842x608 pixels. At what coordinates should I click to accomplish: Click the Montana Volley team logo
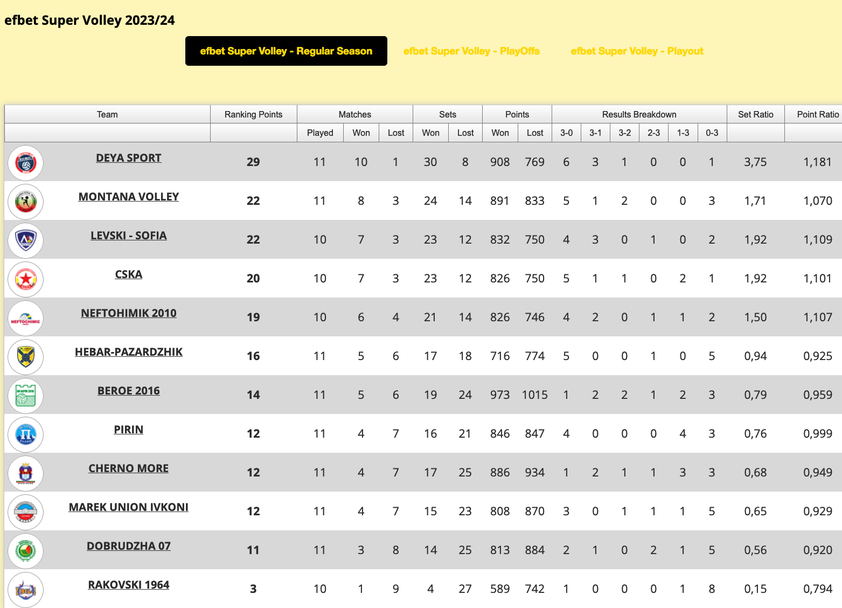25,201
